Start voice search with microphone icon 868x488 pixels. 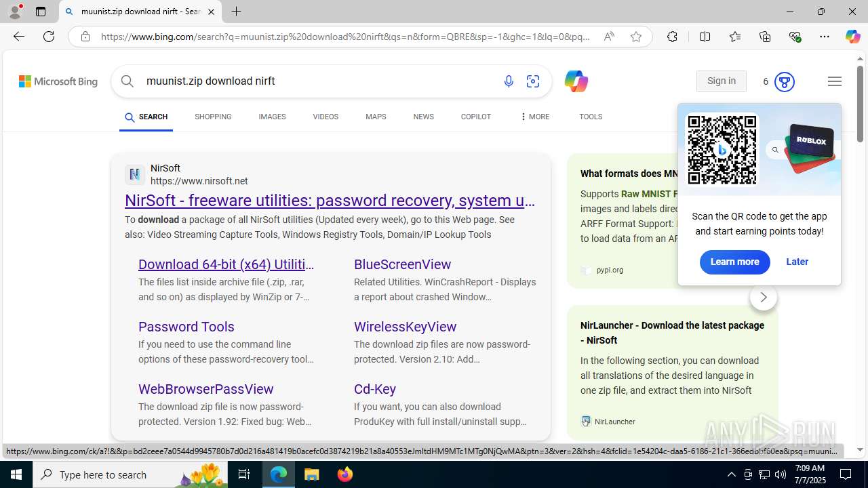point(509,81)
